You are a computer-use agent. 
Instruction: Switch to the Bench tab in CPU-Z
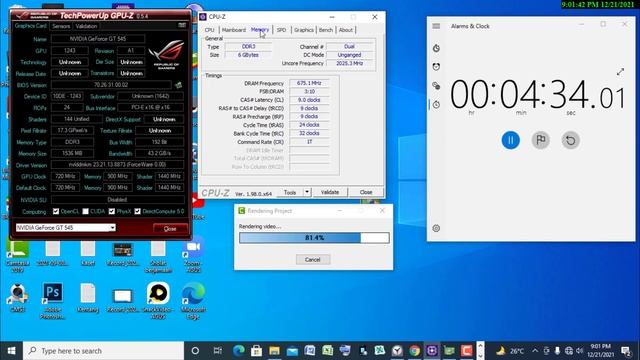pyautogui.click(x=326, y=30)
